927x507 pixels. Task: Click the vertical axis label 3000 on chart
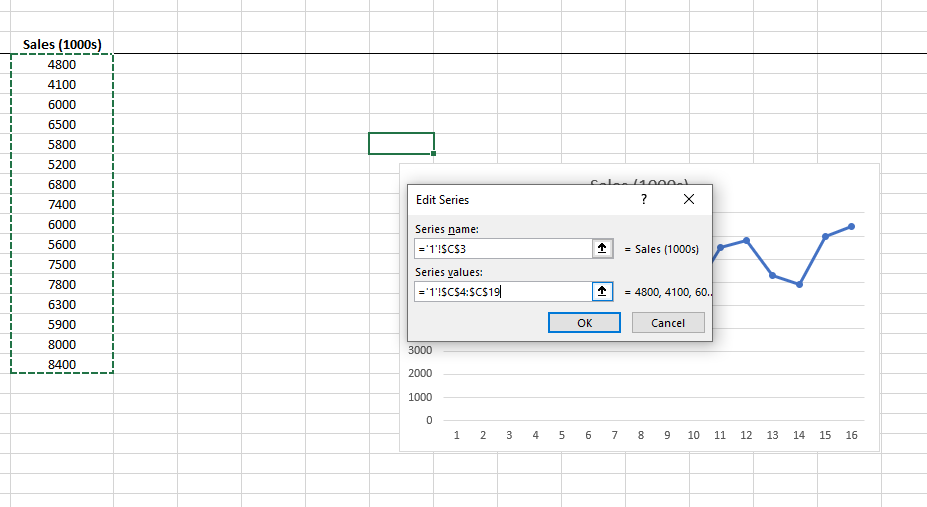click(x=420, y=350)
